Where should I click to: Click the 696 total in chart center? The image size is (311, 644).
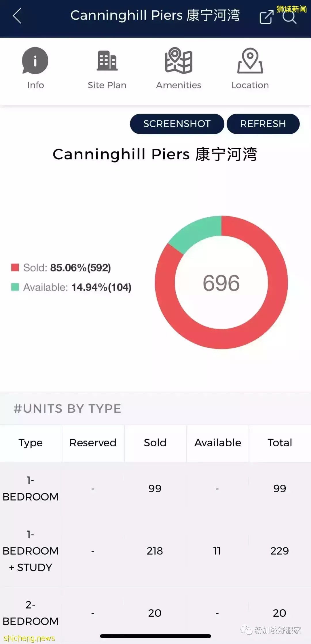(221, 283)
